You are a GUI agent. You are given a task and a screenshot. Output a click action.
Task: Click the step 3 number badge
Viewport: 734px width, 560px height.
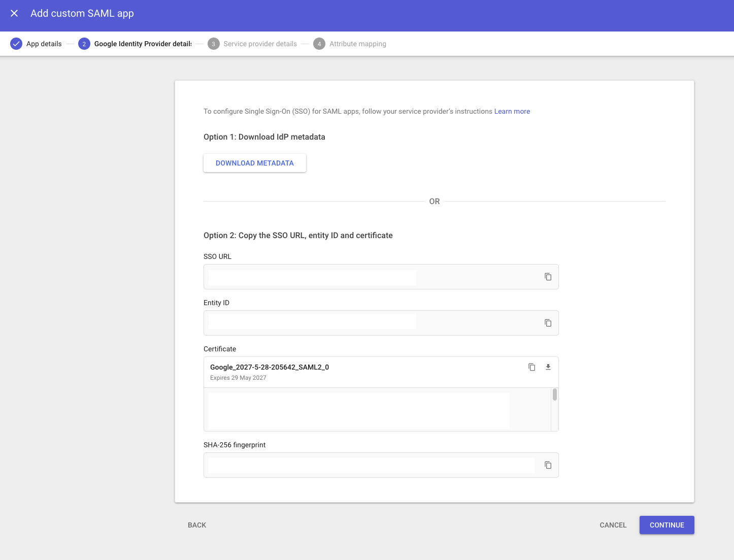pyautogui.click(x=213, y=44)
